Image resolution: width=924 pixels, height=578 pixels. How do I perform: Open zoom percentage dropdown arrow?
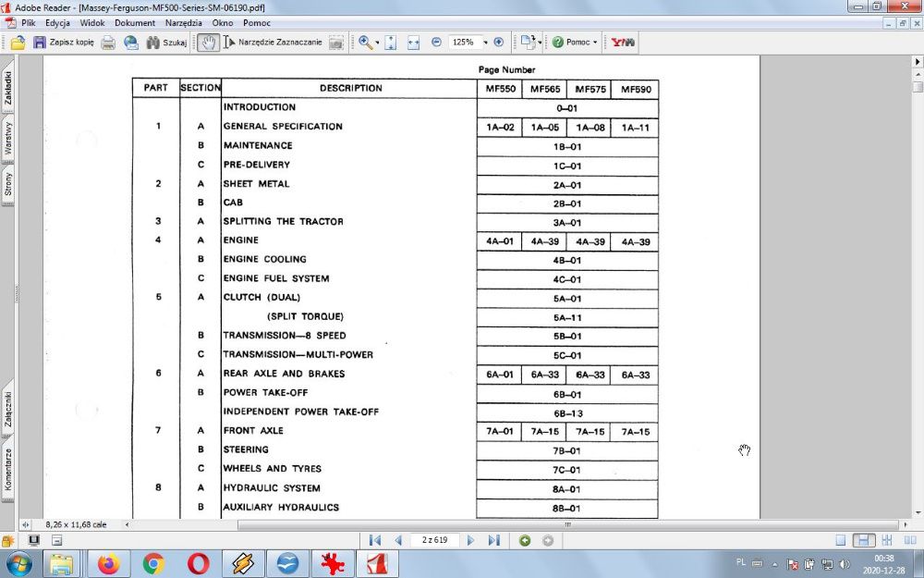[x=486, y=43]
